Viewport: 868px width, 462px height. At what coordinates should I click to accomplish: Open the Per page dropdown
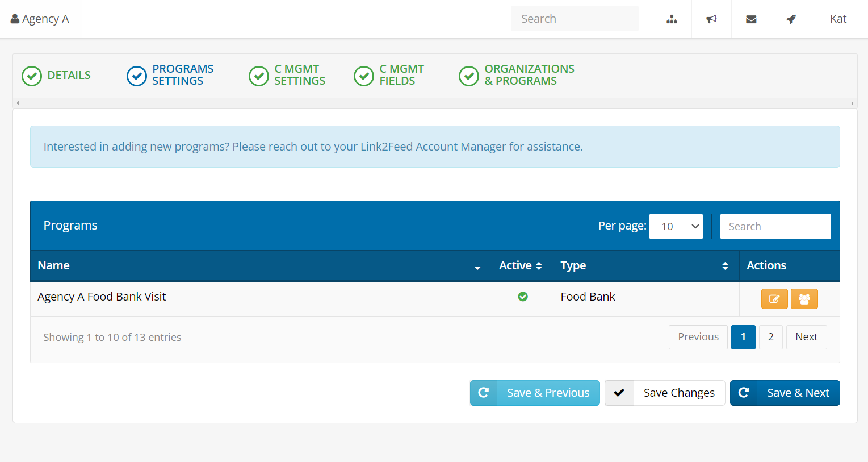[676, 227]
